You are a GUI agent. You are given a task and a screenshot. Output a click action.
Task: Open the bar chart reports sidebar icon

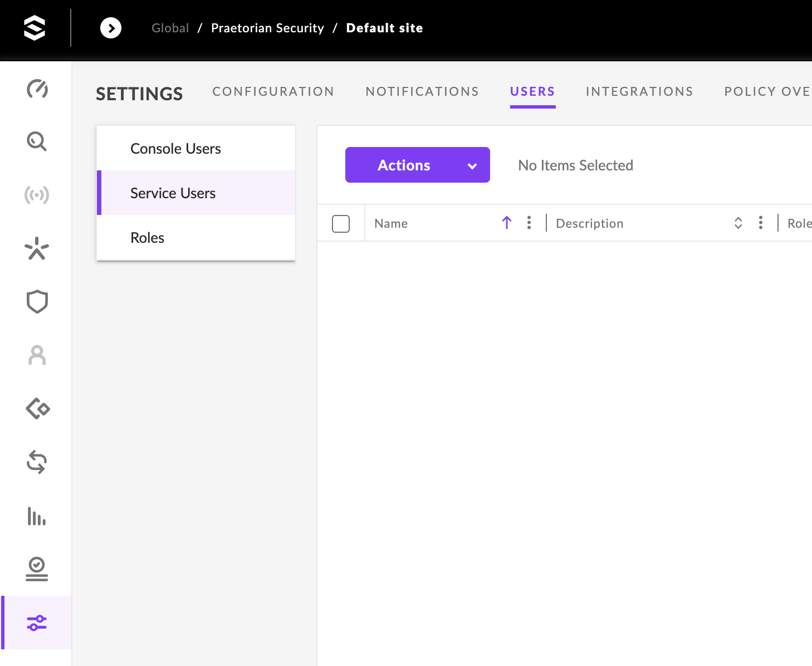[37, 516]
